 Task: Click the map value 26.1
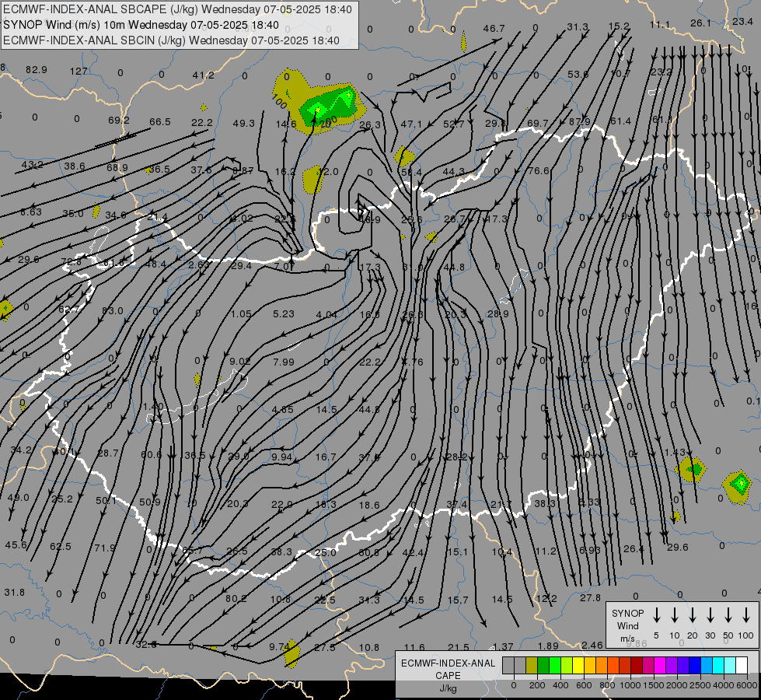(701, 23)
